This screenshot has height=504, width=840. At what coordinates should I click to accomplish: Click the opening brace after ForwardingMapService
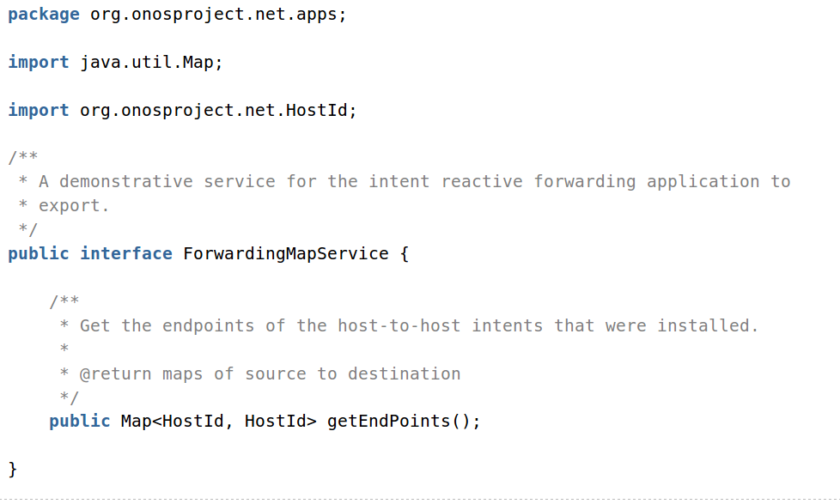(405, 254)
